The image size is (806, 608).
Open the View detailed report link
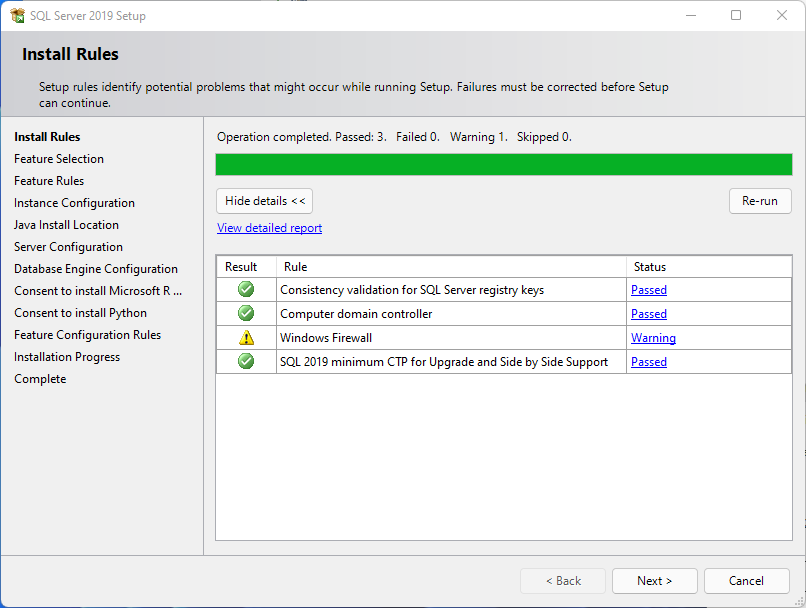(x=269, y=228)
